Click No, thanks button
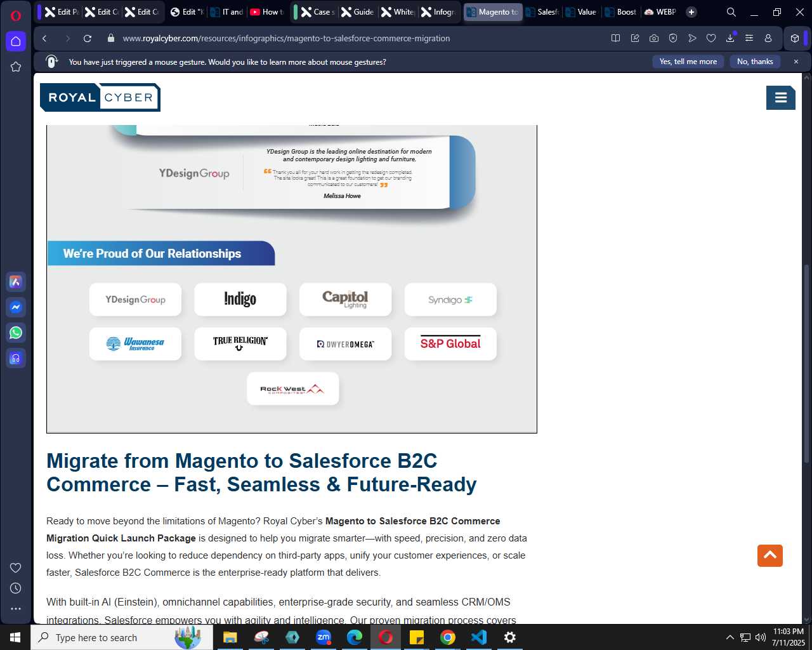812x650 pixels. [755, 62]
